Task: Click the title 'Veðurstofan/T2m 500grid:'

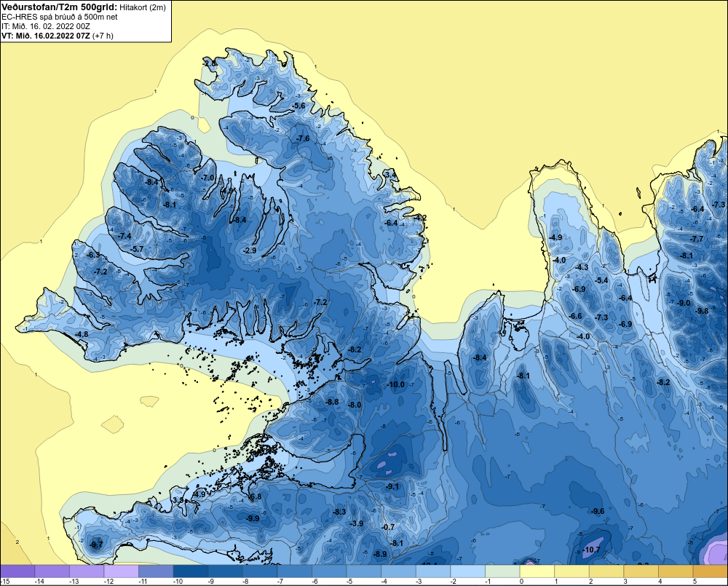Action: [60, 7]
